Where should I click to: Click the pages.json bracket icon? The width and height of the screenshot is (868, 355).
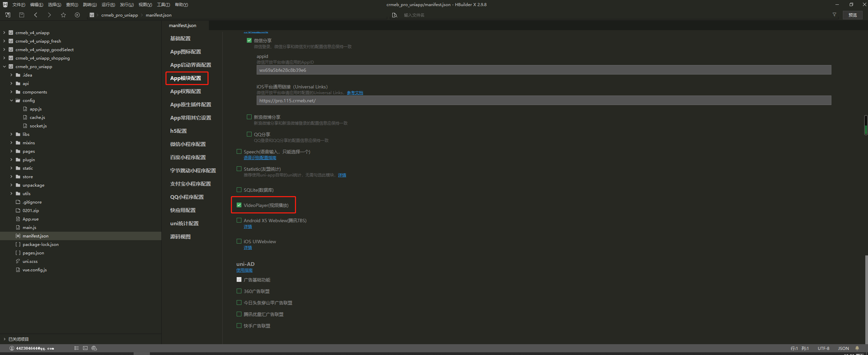coord(18,253)
